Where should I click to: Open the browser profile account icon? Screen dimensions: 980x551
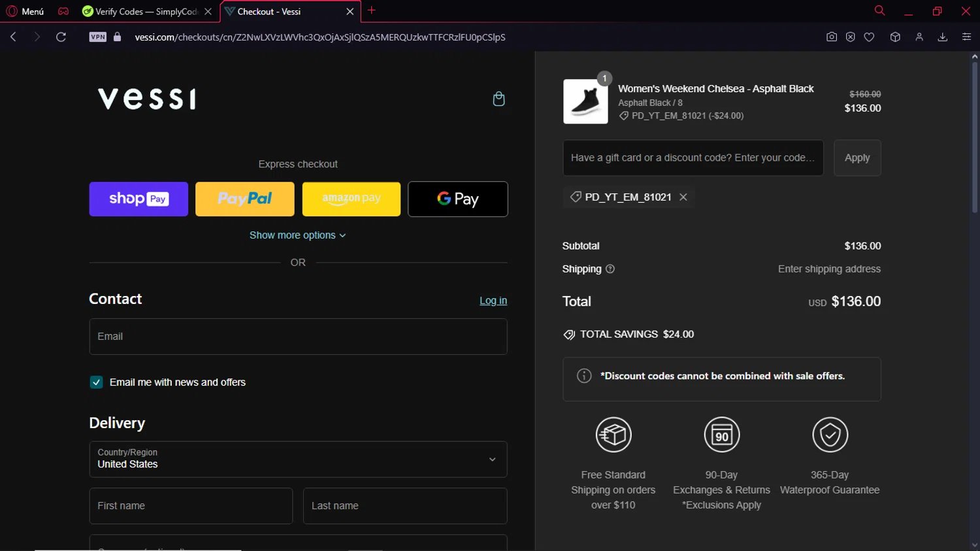[919, 37]
